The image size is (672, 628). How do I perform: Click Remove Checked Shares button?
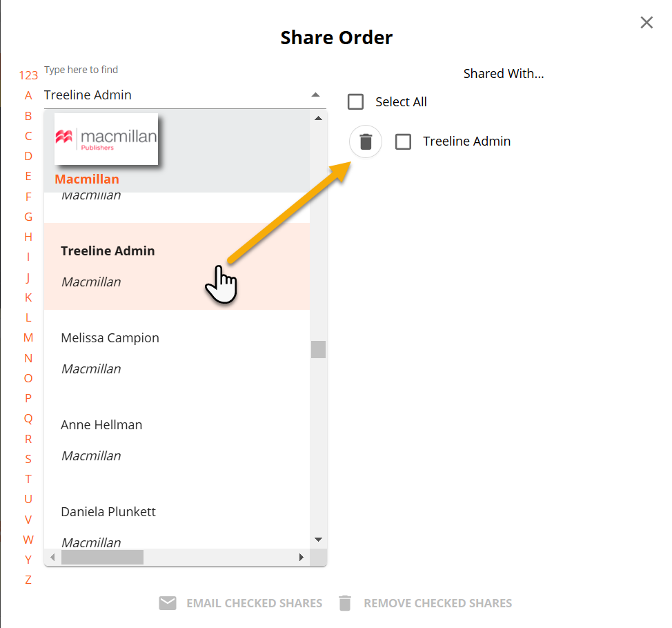[425, 602]
